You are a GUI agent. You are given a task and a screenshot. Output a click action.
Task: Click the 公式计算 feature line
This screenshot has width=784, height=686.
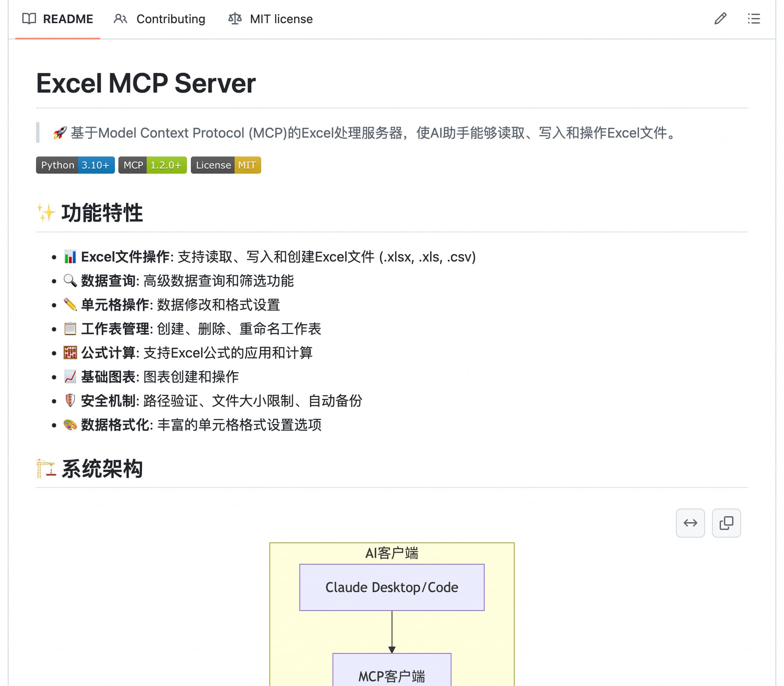pos(188,353)
